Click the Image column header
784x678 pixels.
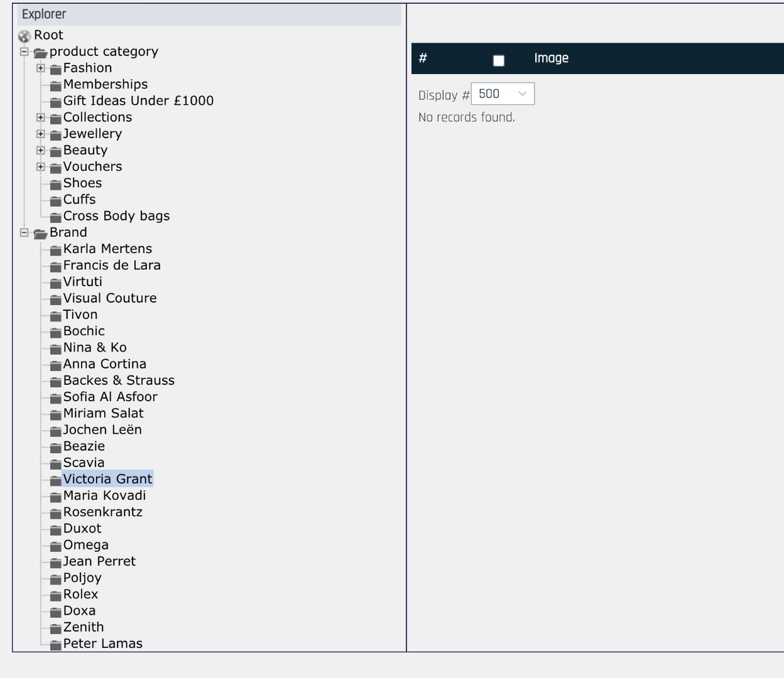coord(551,58)
